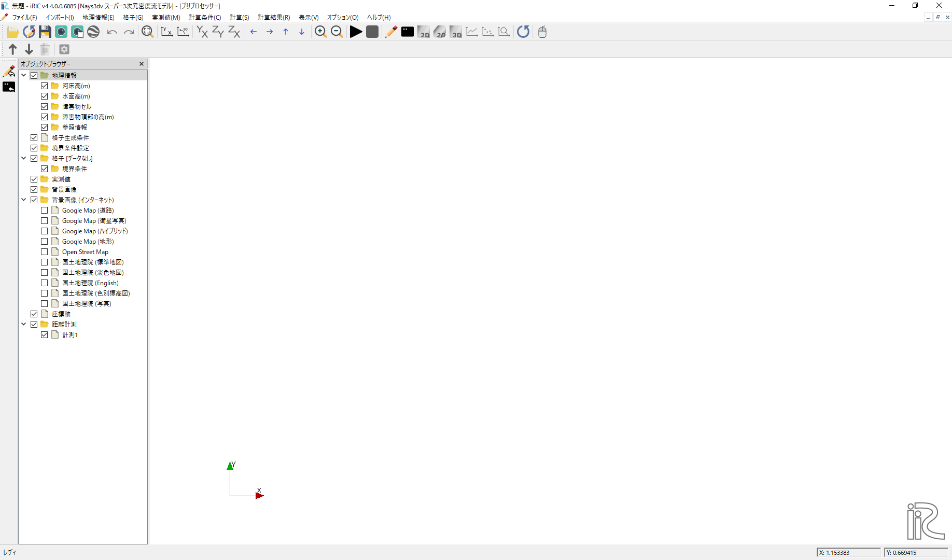Enable 国土地理院 (写真) background
Image resolution: width=952 pixels, height=560 pixels.
pyautogui.click(x=45, y=304)
